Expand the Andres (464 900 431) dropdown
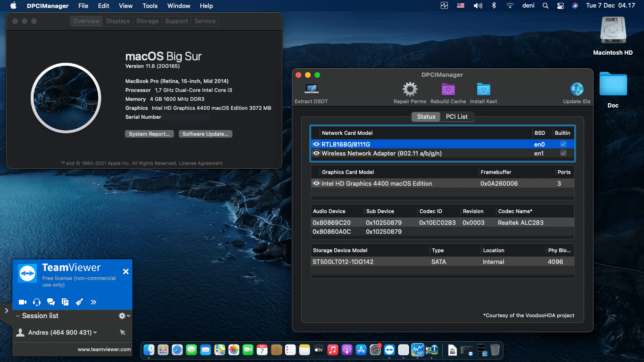Screen dimensions: 644x362 pyautogui.click(x=95, y=332)
